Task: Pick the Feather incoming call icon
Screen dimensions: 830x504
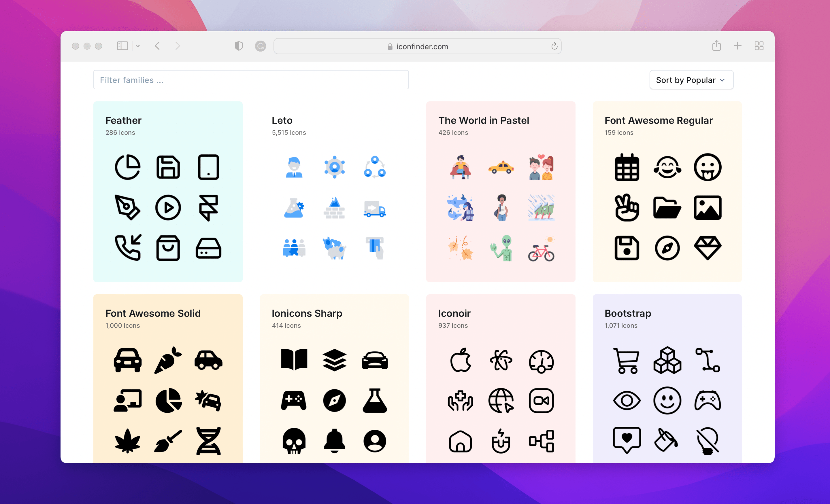Action: pyautogui.click(x=128, y=248)
